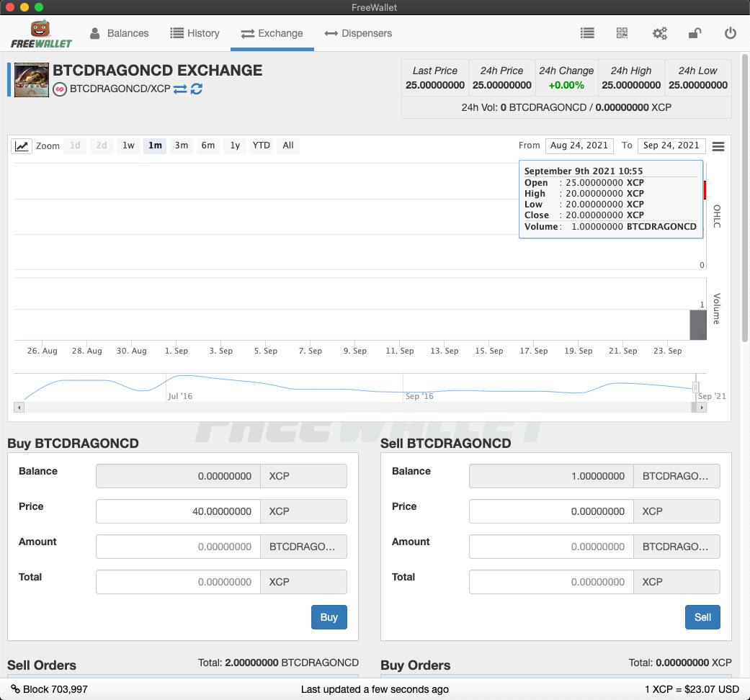Click the 24h Vol text line
The height and width of the screenshot is (700, 750).
pyautogui.click(x=566, y=107)
